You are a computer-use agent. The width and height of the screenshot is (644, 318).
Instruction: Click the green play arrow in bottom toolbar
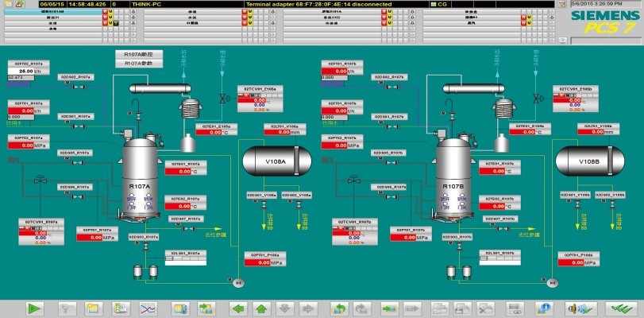click(34, 308)
